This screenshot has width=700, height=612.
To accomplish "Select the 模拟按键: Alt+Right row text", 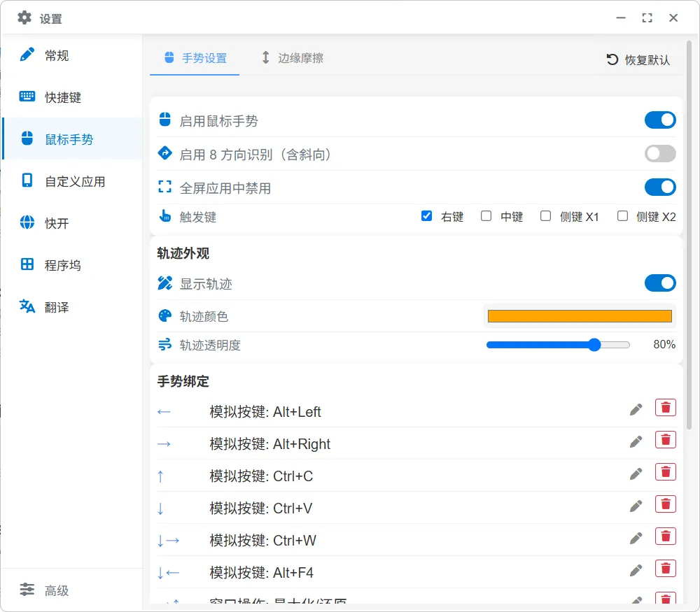I will pos(270,444).
